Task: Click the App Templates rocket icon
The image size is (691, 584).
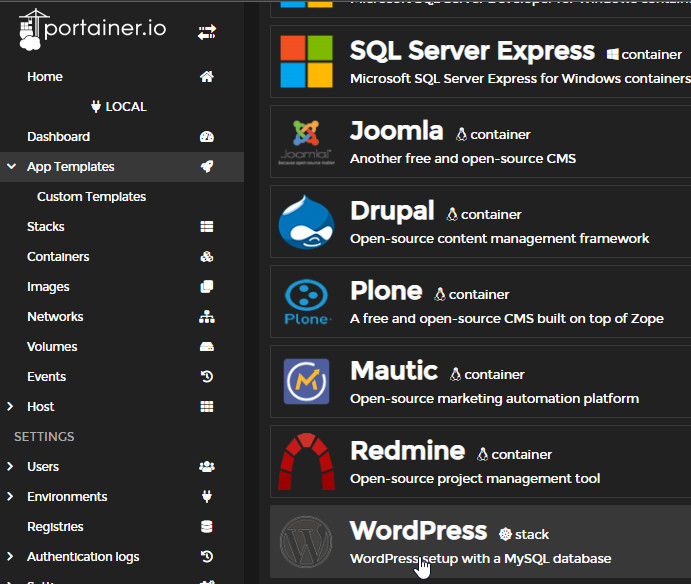Action: (207, 167)
